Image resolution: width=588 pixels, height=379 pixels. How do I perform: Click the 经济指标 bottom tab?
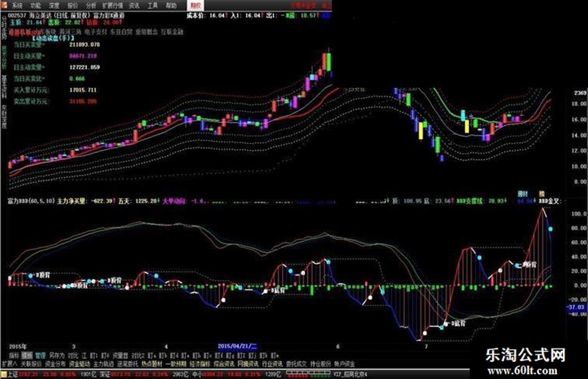point(200,364)
